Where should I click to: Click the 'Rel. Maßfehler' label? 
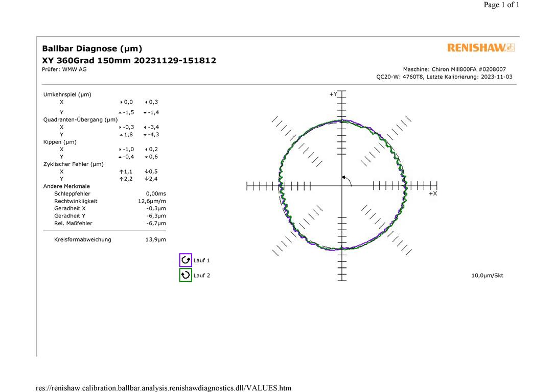(x=73, y=224)
